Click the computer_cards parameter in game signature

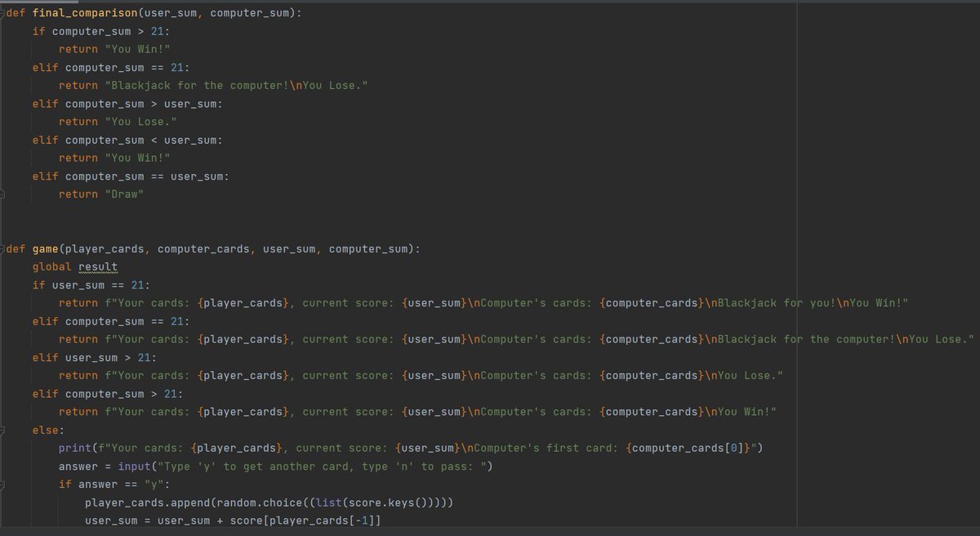coord(203,248)
